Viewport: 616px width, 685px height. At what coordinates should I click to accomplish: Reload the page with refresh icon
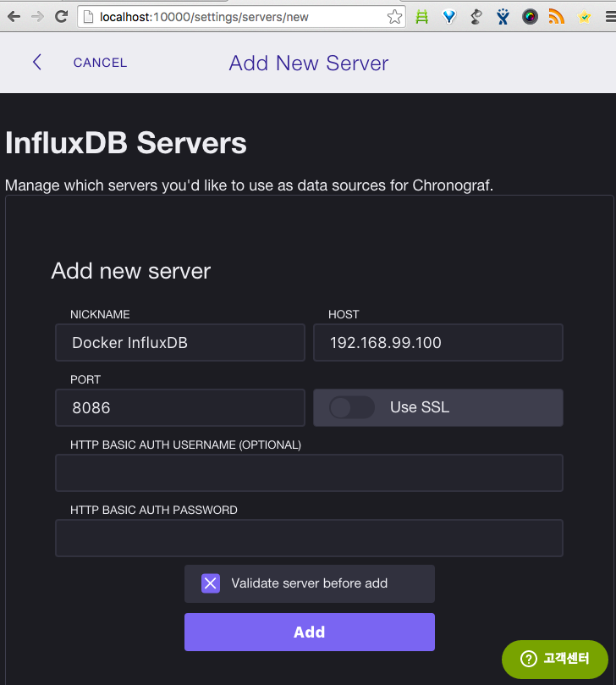(x=62, y=17)
